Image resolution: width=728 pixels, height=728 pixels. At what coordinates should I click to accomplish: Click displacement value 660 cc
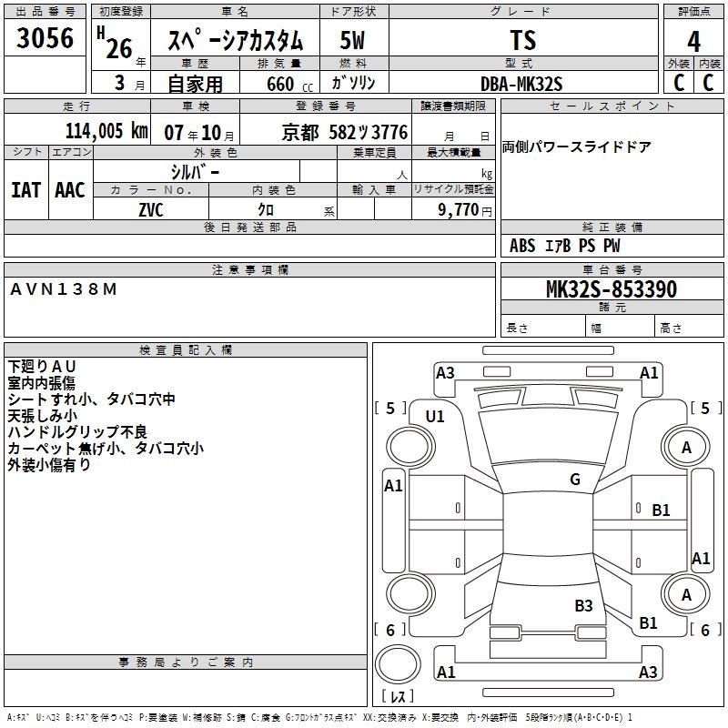coord(289,84)
